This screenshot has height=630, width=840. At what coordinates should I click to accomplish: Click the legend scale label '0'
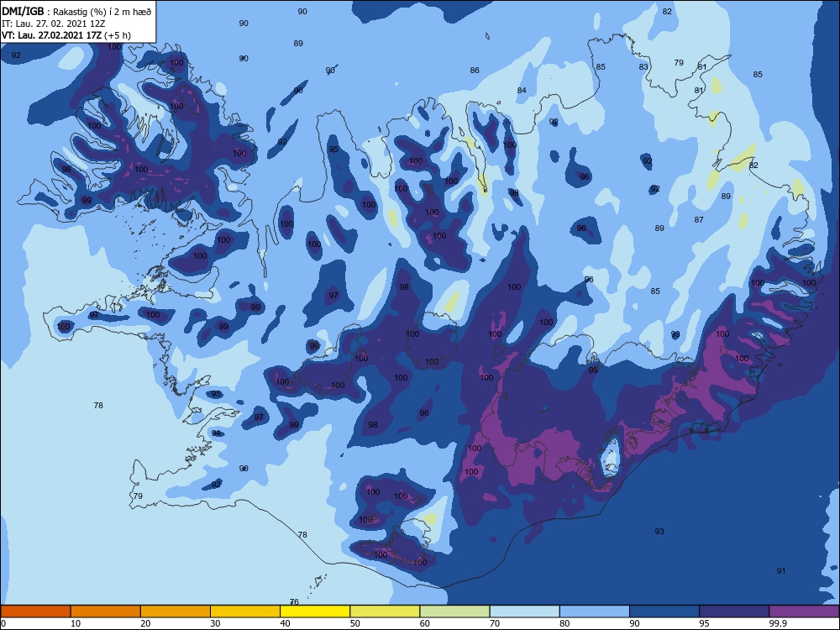pyautogui.click(x=3, y=623)
